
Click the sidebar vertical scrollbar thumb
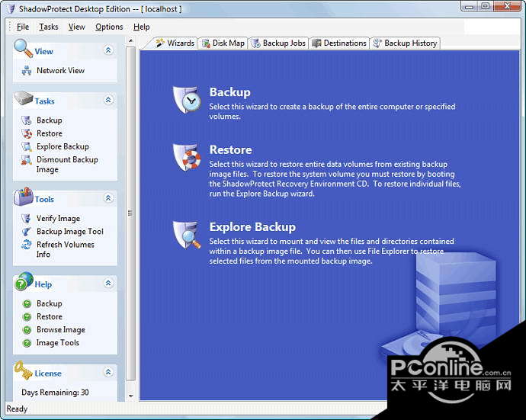click(131, 213)
